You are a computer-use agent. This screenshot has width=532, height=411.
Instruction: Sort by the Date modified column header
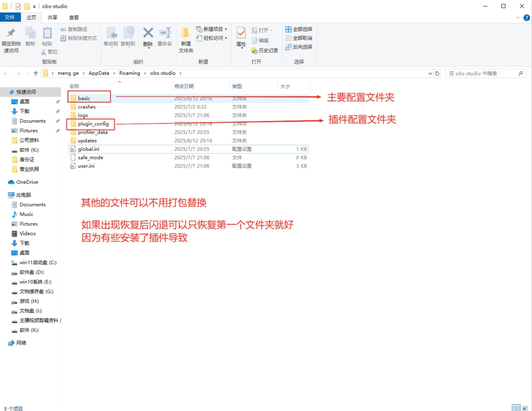point(200,86)
